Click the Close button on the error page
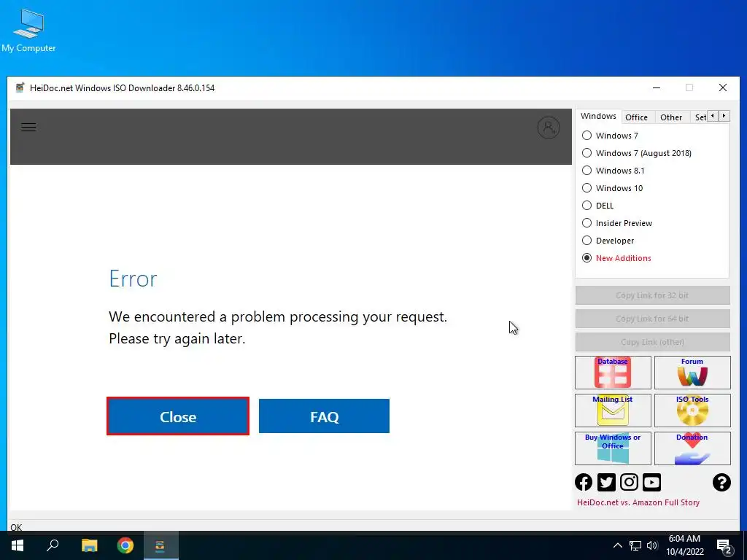This screenshot has height=560, width=747. tap(178, 416)
